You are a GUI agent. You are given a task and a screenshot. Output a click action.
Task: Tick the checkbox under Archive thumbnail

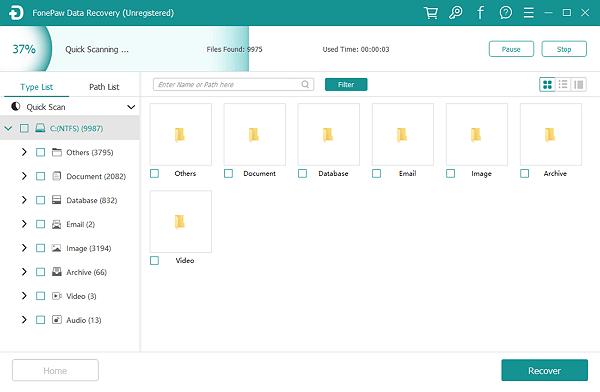(525, 173)
